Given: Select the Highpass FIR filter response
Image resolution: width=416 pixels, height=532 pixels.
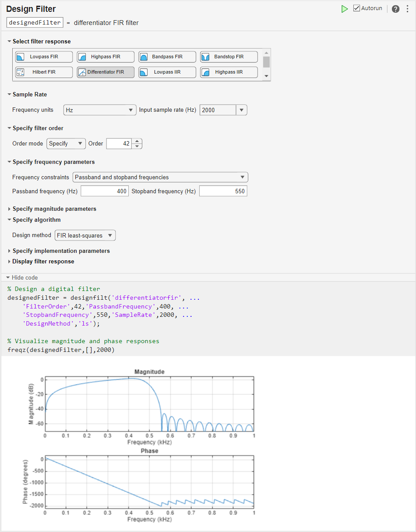Looking at the screenshot, I should 105,57.
